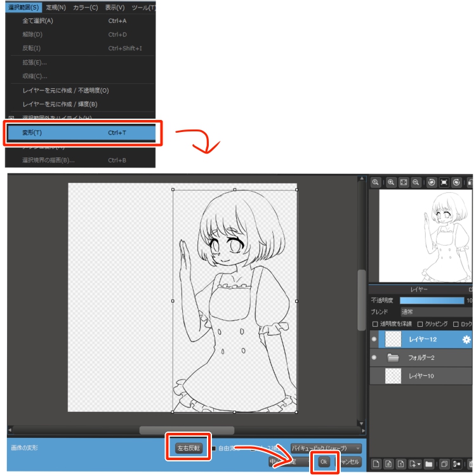Click the フォルダー2 folder icon
Screen dimensions: 476x476
point(393,357)
